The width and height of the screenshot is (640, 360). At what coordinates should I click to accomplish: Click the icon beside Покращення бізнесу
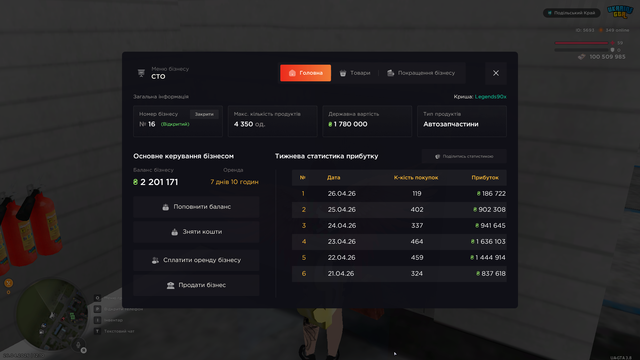[391, 73]
